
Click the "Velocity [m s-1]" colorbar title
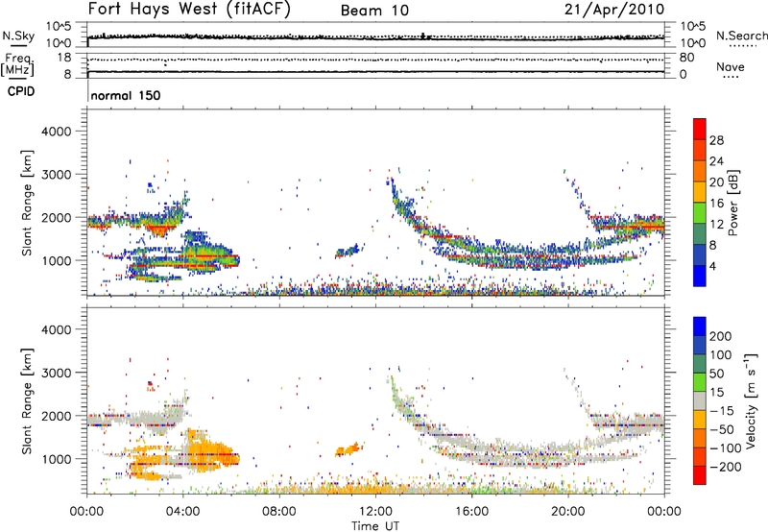751,400
